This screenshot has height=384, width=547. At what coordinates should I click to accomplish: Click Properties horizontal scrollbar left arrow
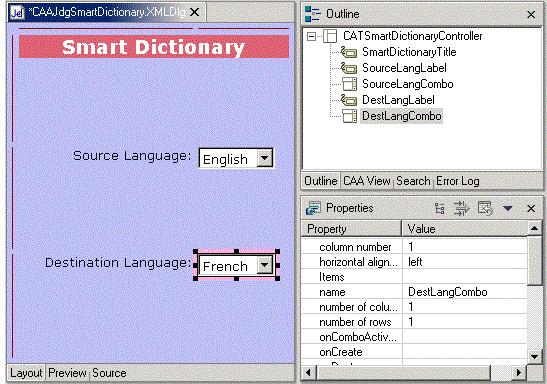(x=308, y=372)
